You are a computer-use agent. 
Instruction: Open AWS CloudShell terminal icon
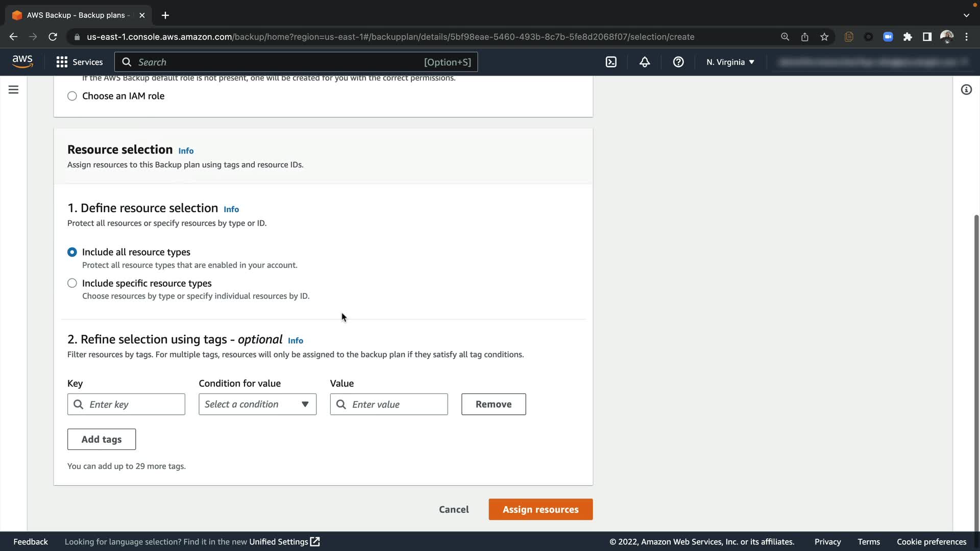(611, 62)
